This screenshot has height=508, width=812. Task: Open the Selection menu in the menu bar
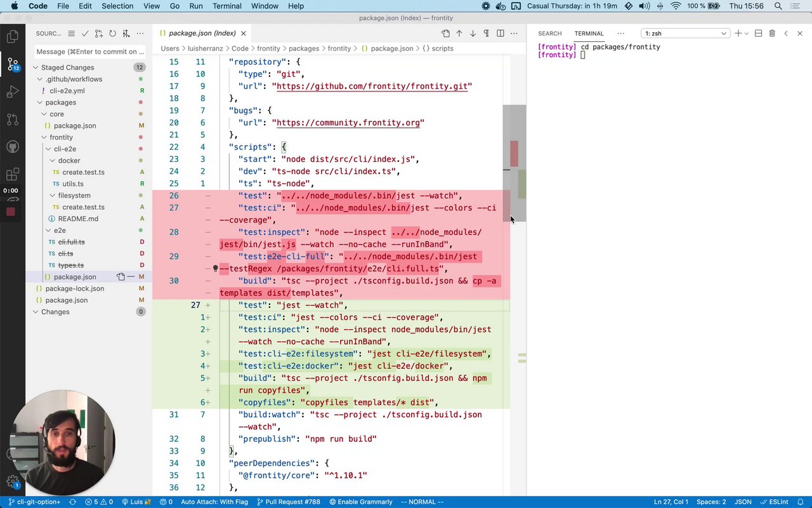(x=117, y=6)
